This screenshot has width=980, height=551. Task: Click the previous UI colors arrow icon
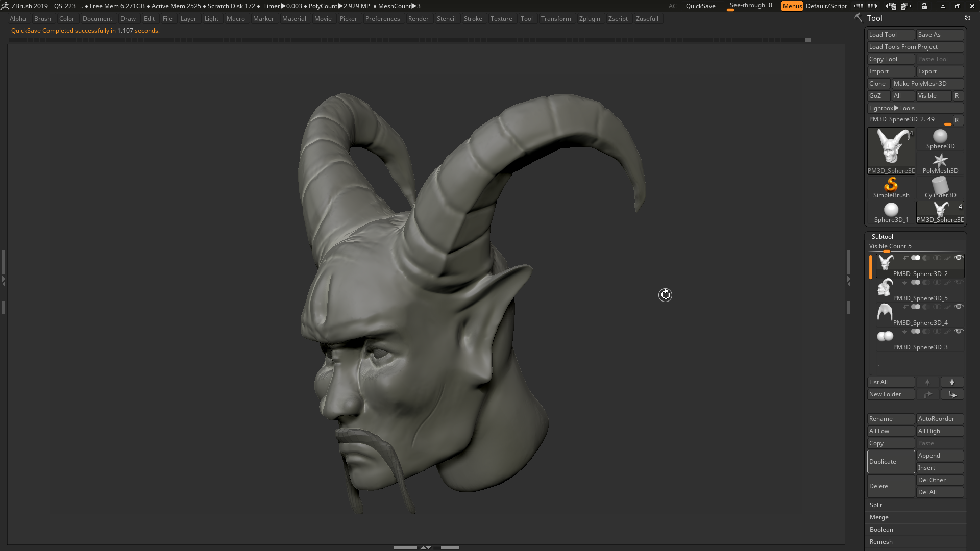click(858, 6)
